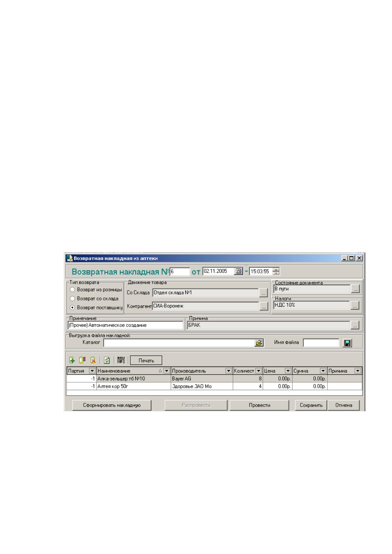This screenshot has height=554, width=392.
Task: Open the 'Производитель' column filter dropdown
Action: point(228,371)
